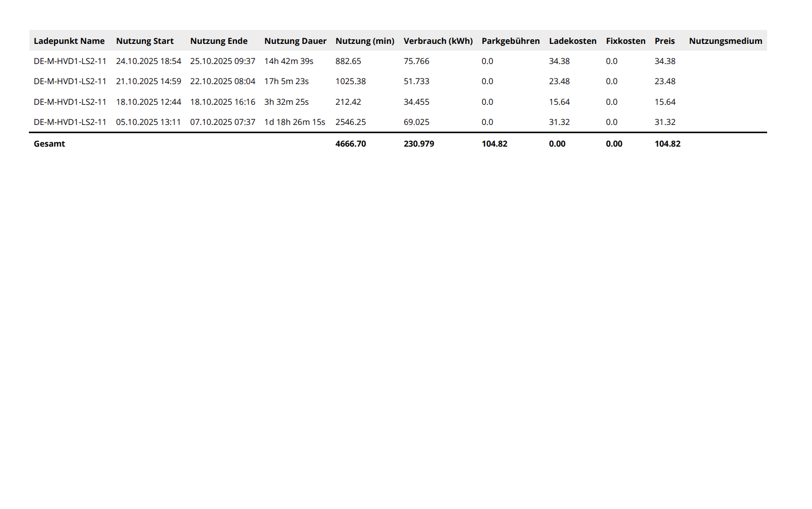
Task: Select the "Nutzungsmedium" column header
Action: 725,41
